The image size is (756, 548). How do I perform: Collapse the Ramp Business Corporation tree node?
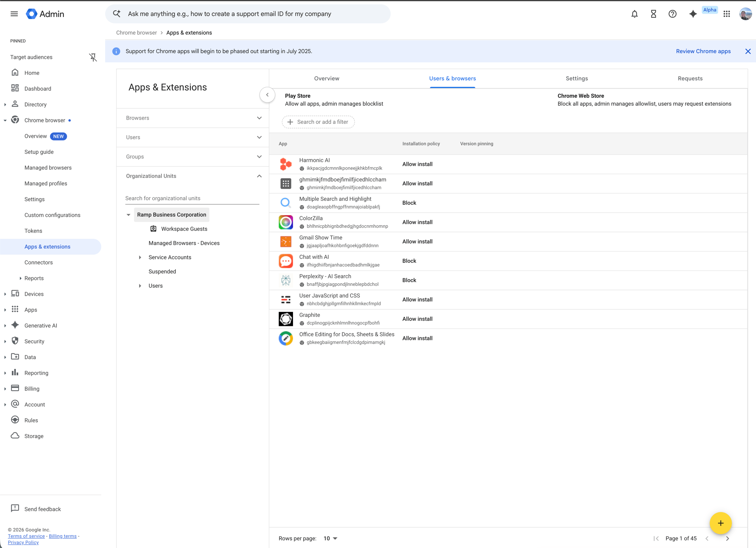(129, 215)
